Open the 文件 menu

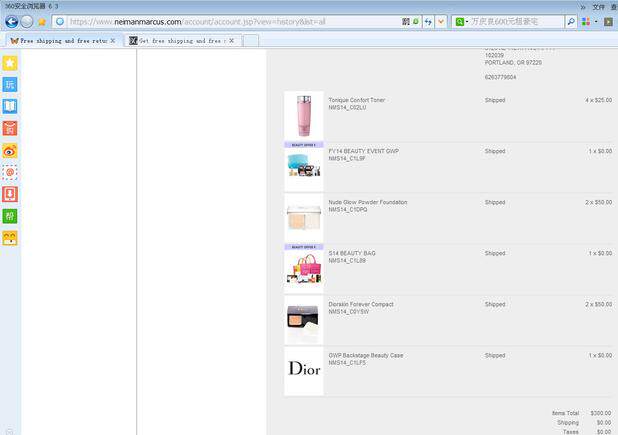pyautogui.click(x=598, y=7)
